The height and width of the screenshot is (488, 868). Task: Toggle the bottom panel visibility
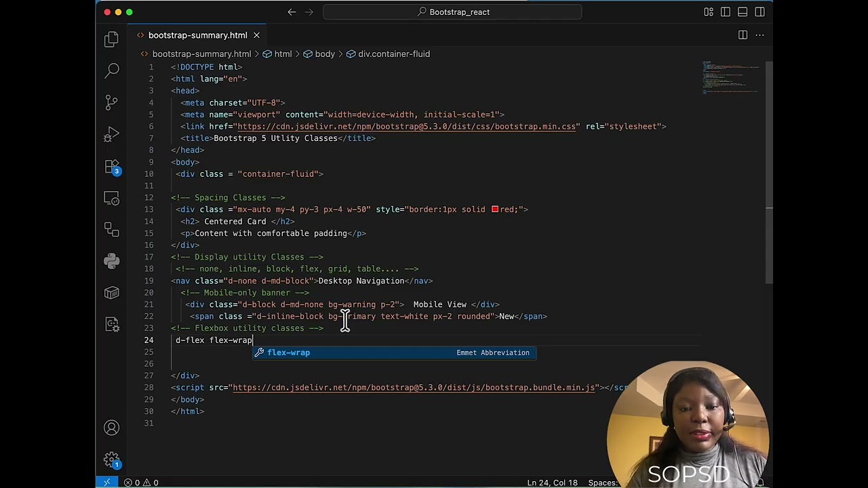click(743, 12)
